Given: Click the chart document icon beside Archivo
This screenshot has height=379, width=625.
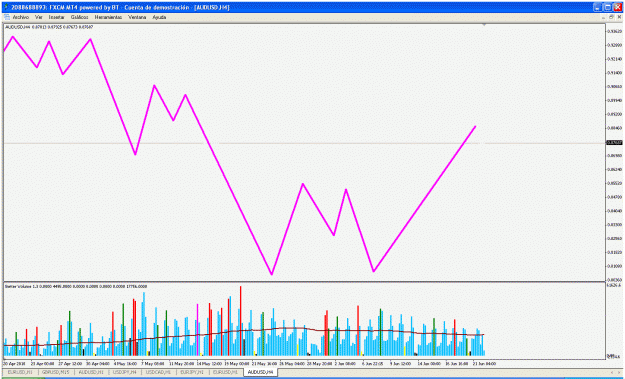Looking at the screenshot, I should click(7, 18).
